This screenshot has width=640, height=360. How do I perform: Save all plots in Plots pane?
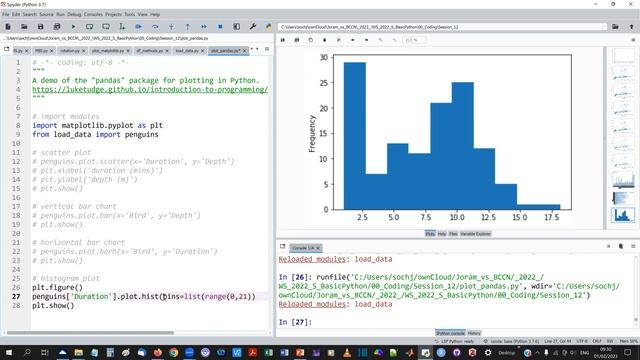click(297, 40)
